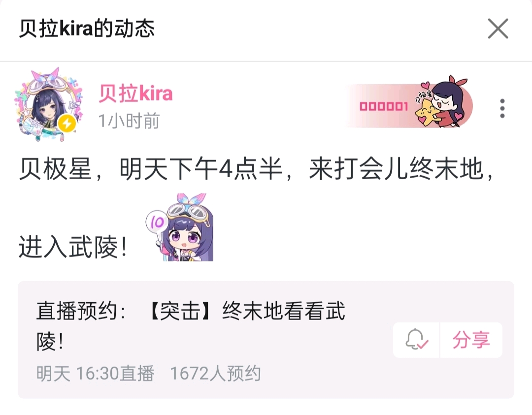Screen dimensions: 532x415
Task: Tap the chibi sticker holding 10 sign
Action: [x=180, y=227]
